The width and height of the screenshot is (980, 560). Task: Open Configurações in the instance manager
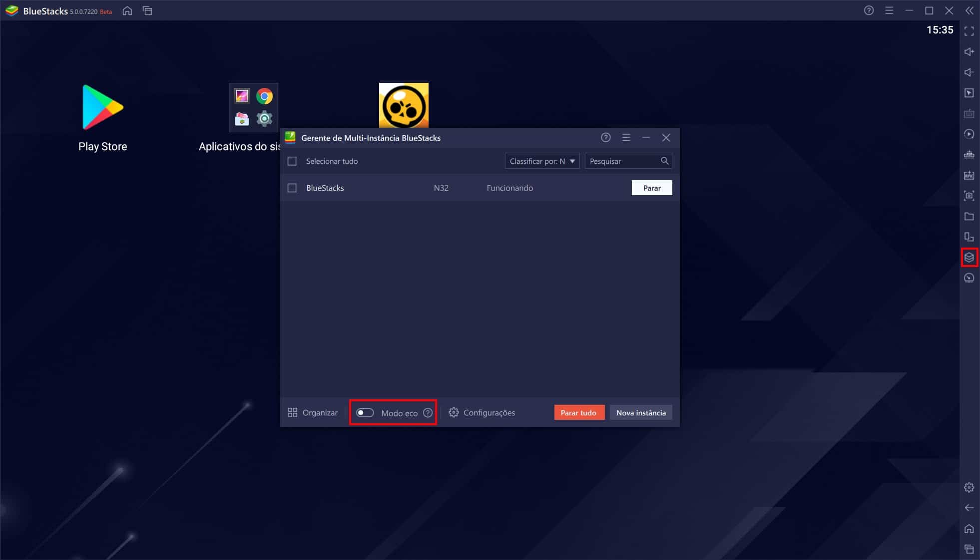482,413
